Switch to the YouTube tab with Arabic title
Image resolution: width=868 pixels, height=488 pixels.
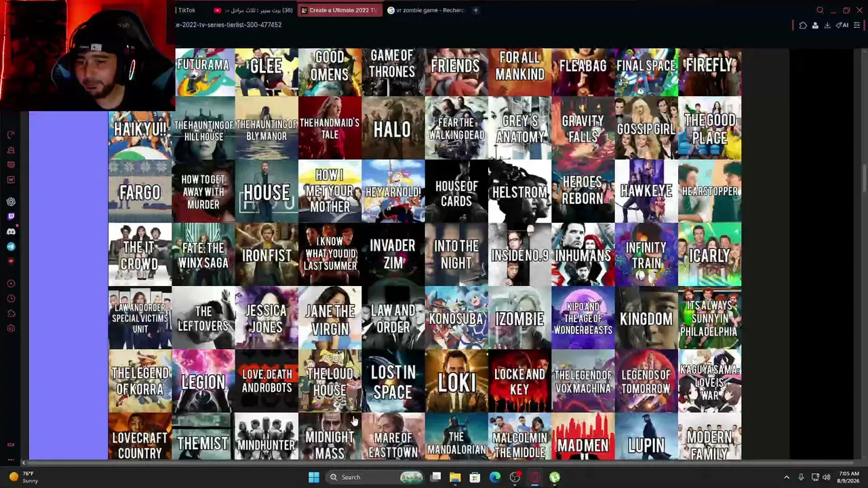point(254,10)
